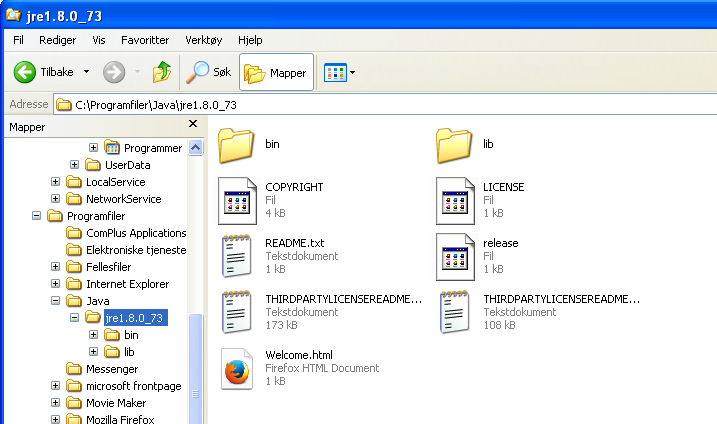This screenshot has height=424, width=717.
Task: Select the lib folder icon in file view
Action: (454, 145)
